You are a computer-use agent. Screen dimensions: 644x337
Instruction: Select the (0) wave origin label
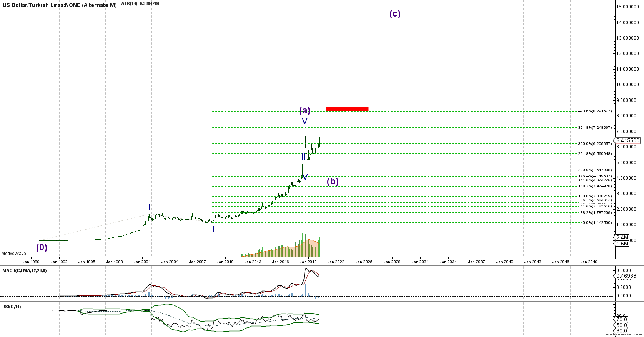(42, 247)
